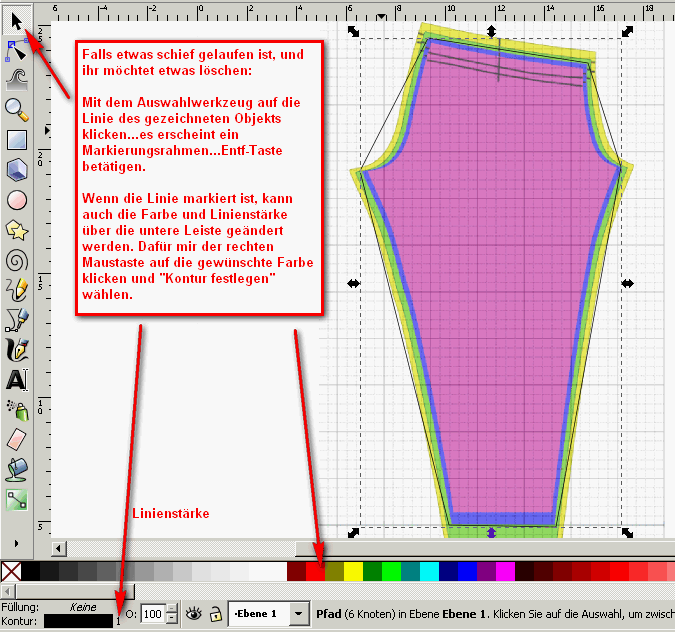Viewport: 675px width, 632px height.
Task: Select the arrow selection tool
Action: (16, 17)
